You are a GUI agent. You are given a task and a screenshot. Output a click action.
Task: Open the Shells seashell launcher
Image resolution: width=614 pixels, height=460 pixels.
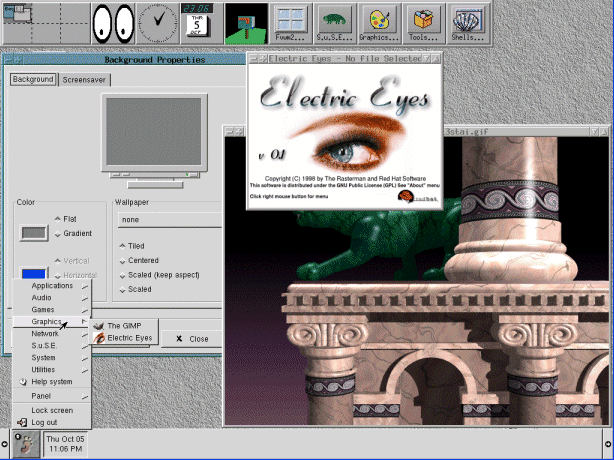(468, 23)
